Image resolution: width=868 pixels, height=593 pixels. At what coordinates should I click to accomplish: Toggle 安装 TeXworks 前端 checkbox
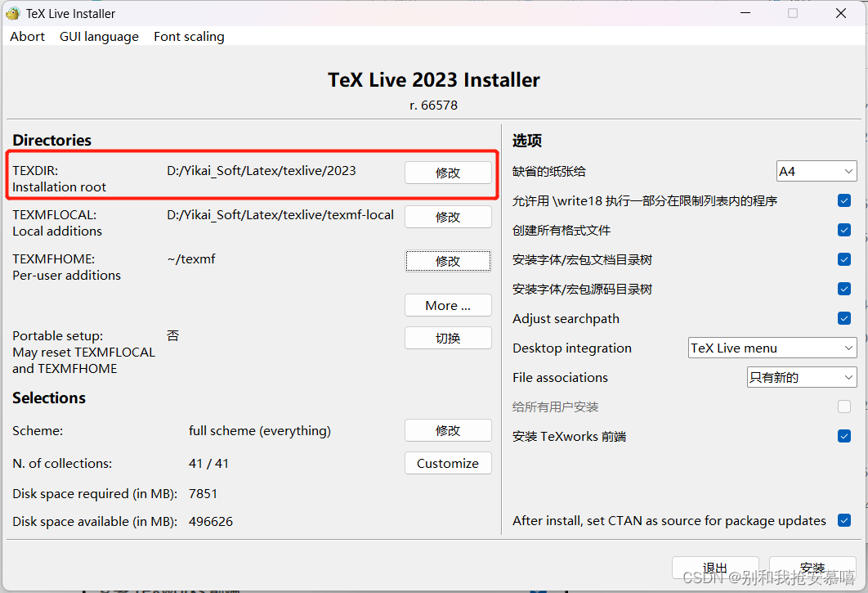coord(844,436)
